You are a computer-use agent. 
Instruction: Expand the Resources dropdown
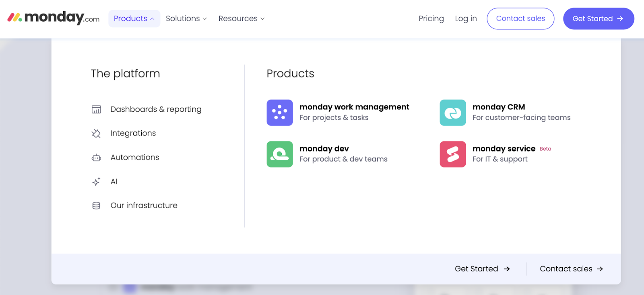click(x=242, y=18)
